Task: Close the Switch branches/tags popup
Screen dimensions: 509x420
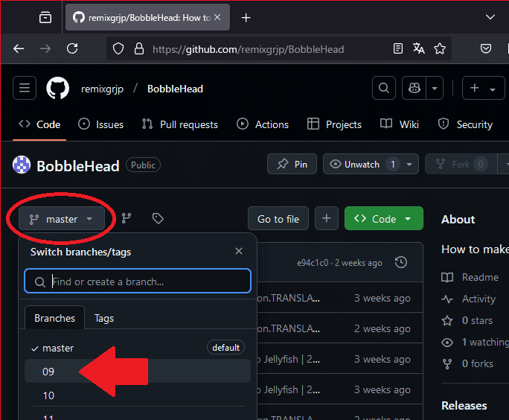Action: tap(239, 251)
